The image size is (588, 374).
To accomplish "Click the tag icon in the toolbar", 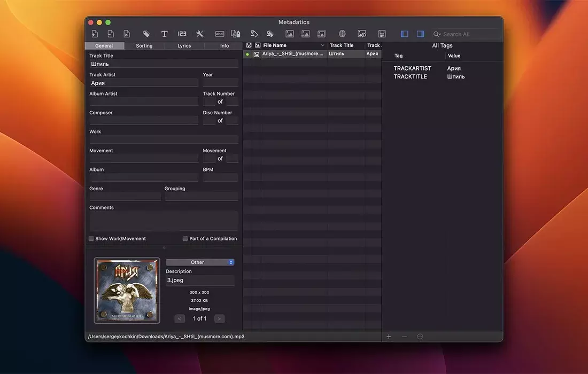I will tap(146, 34).
